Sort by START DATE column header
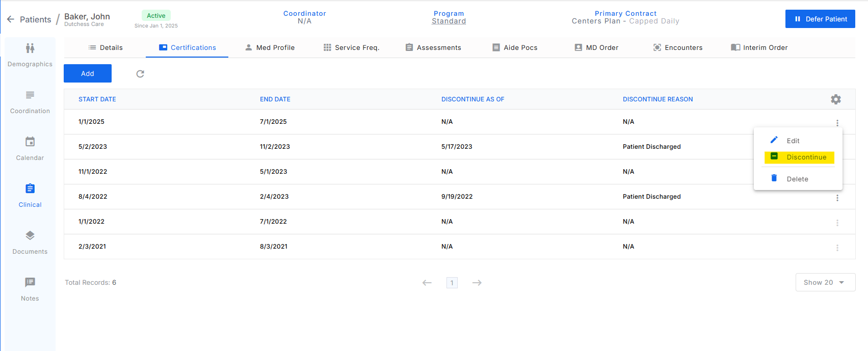The height and width of the screenshot is (351, 868). coord(97,99)
